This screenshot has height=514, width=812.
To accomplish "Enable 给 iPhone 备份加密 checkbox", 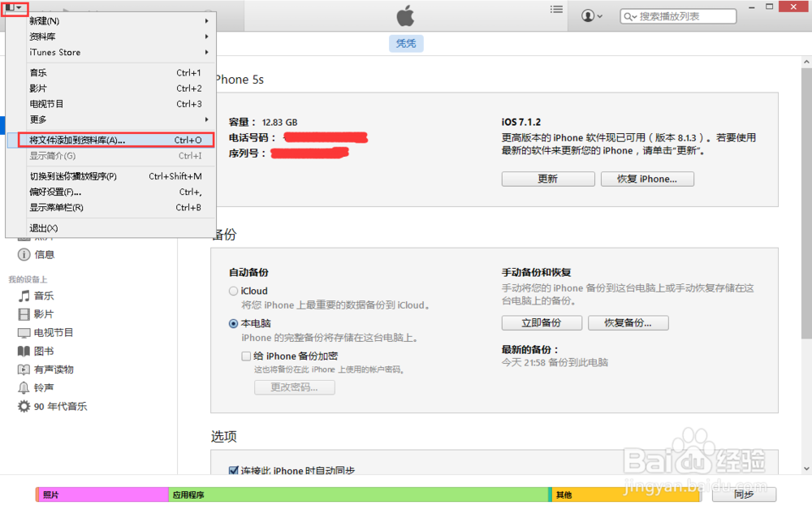I will (x=247, y=356).
